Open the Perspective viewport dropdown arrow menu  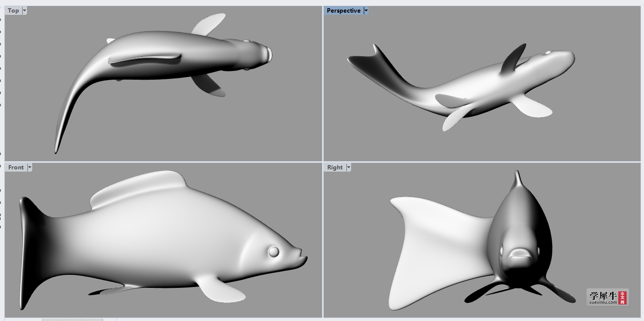[366, 10]
